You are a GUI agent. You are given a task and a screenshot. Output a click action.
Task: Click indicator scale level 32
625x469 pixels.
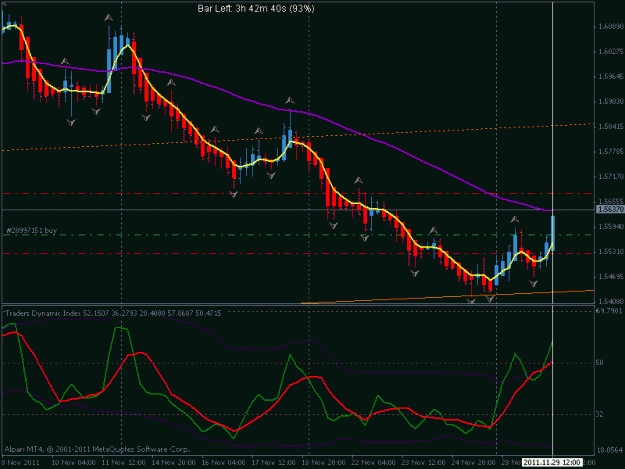click(x=599, y=414)
